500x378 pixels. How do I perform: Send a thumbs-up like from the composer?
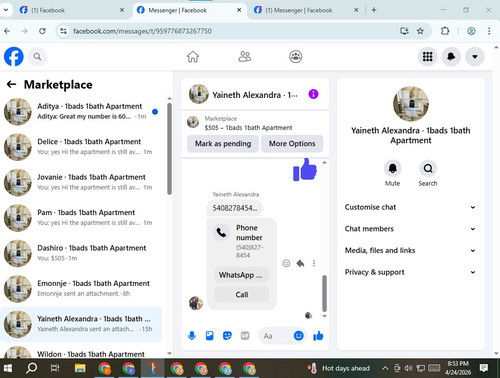coord(318,336)
